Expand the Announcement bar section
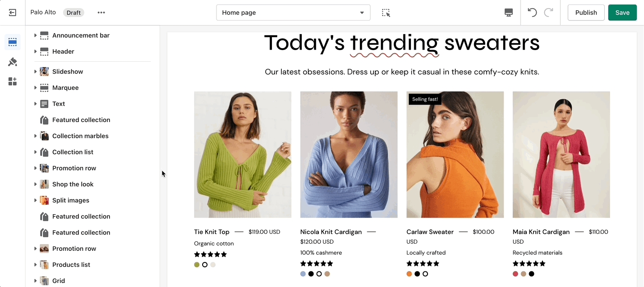 (35, 35)
